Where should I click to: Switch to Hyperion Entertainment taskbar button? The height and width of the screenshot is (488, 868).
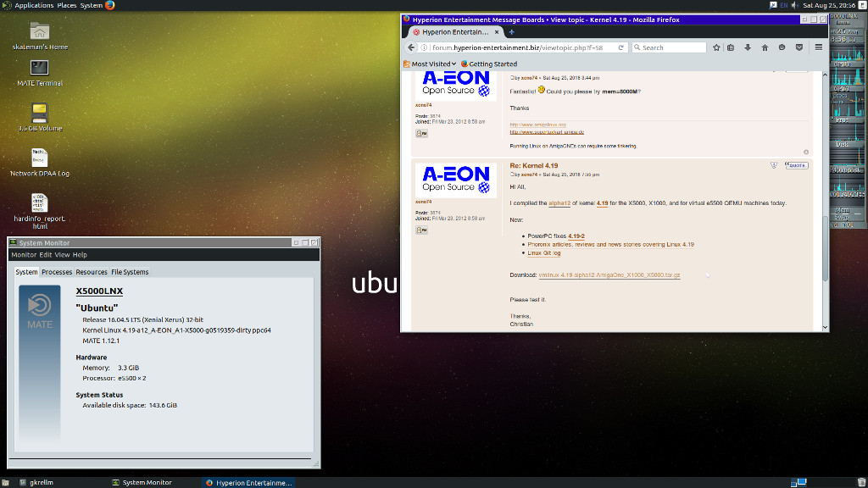(x=248, y=482)
